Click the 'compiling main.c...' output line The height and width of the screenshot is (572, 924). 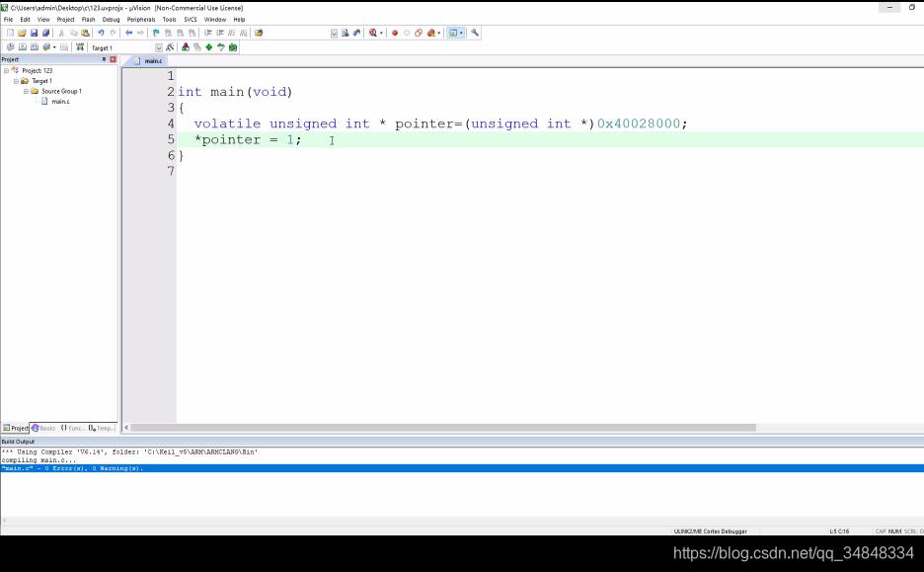click(38, 460)
